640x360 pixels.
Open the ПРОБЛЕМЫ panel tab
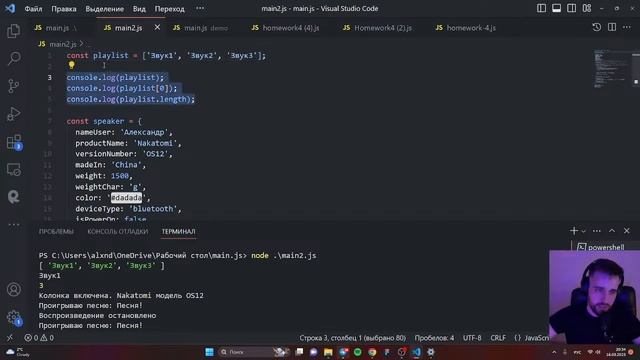pyautogui.click(x=56, y=231)
